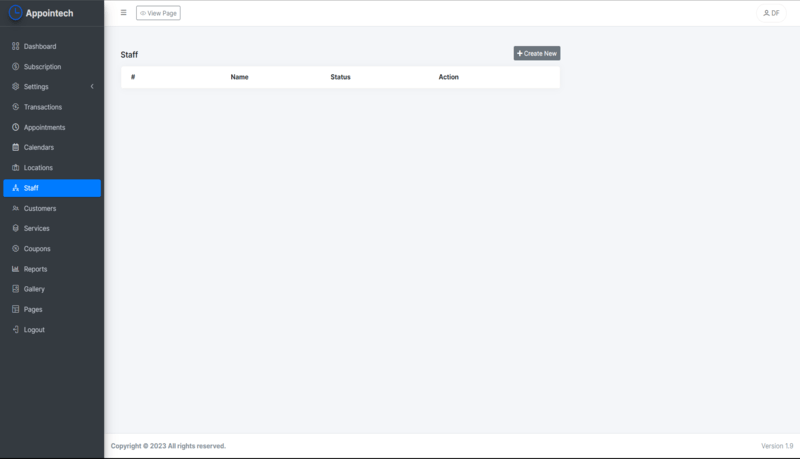Navigate to Pages in sidebar
Image resolution: width=800 pixels, height=459 pixels.
[x=33, y=309]
